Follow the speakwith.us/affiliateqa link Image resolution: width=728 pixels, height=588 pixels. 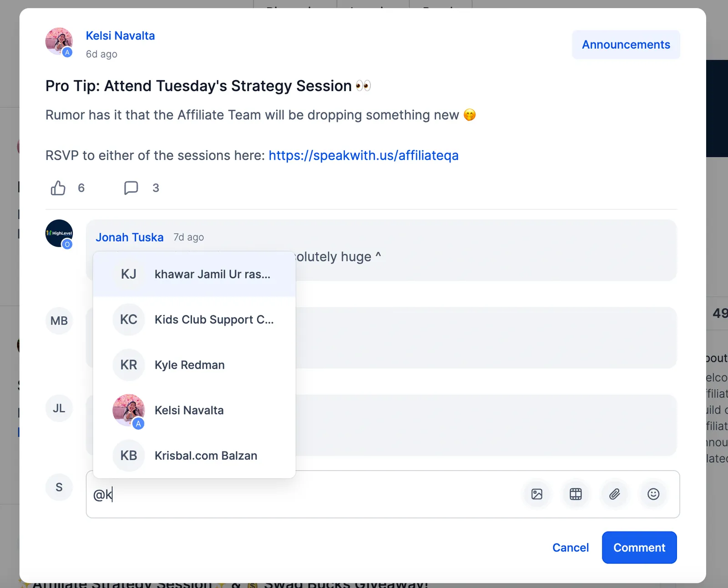364,156
